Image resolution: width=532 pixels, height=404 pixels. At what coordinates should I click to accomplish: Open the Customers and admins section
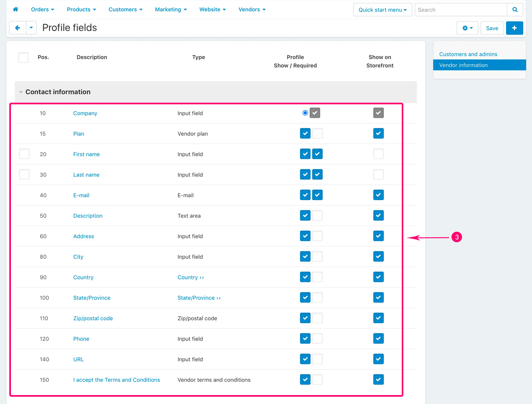pyautogui.click(x=468, y=54)
